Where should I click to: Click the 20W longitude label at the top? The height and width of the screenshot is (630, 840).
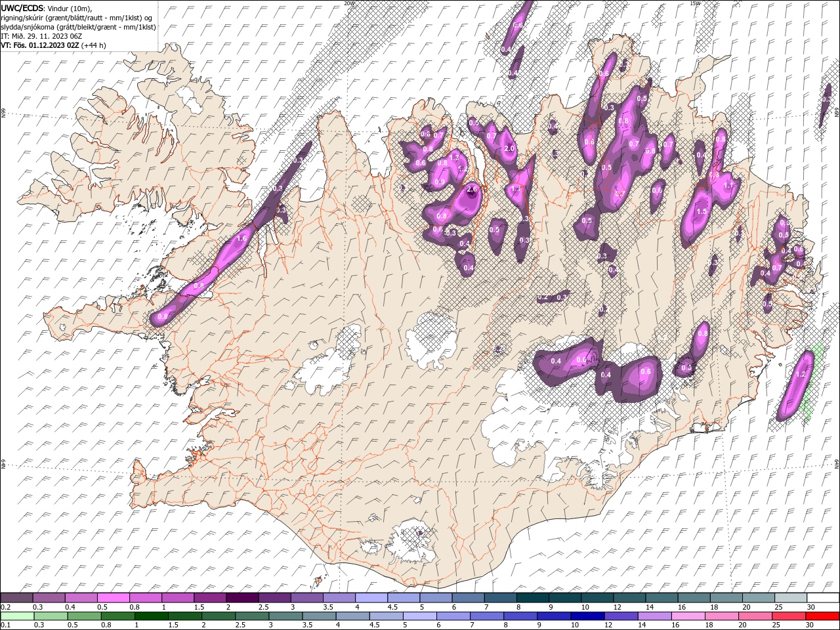(x=348, y=3)
